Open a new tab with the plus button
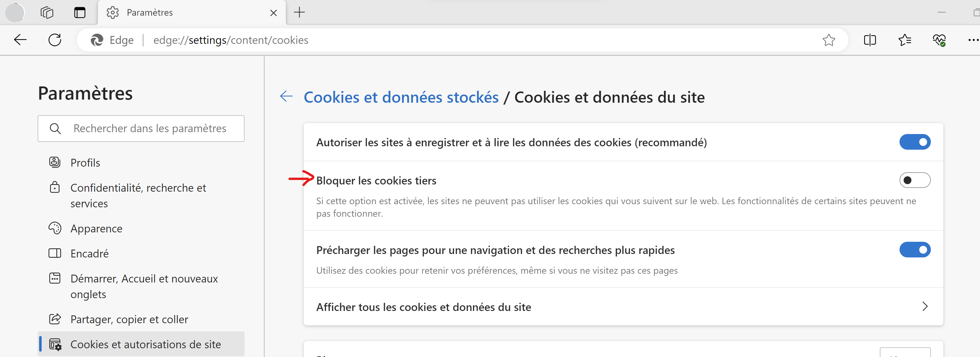 click(299, 13)
